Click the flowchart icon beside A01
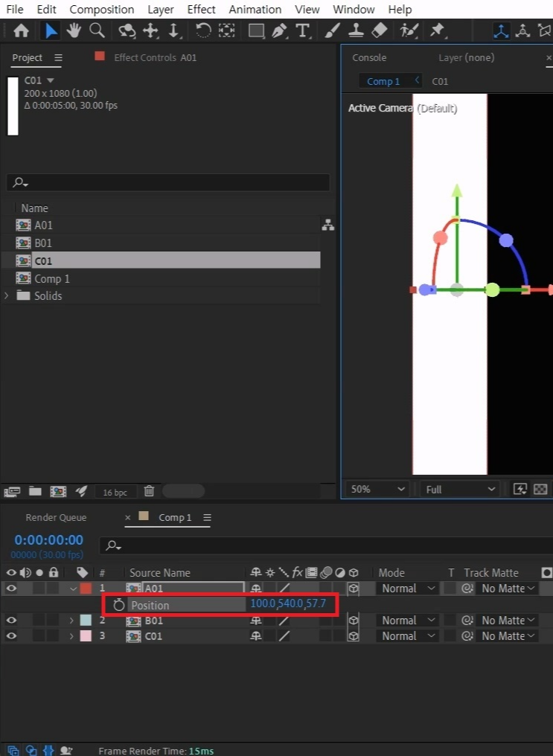The image size is (553, 756). pos(327,225)
